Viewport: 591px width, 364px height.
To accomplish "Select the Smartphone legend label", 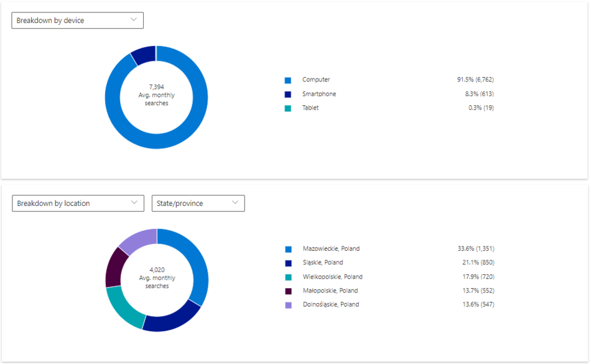I will [319, 94].
